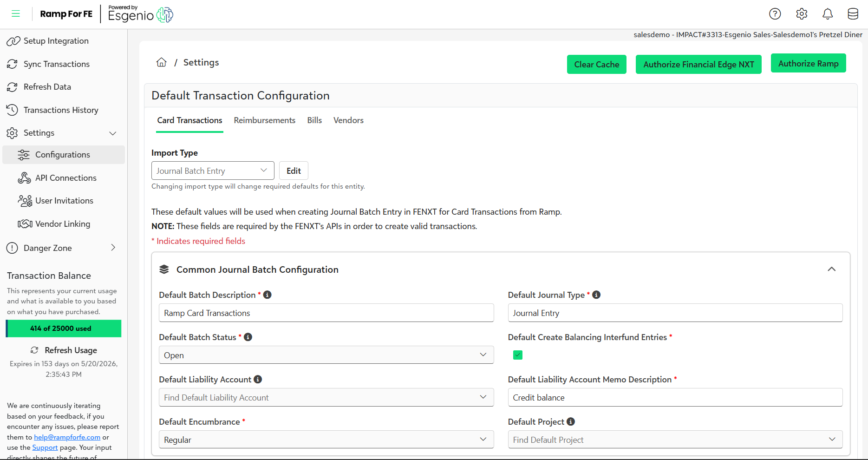This screenshot has height=460, width=868.
Task: Click the Settings breadcrumb text
Action: tap(201, 62)
